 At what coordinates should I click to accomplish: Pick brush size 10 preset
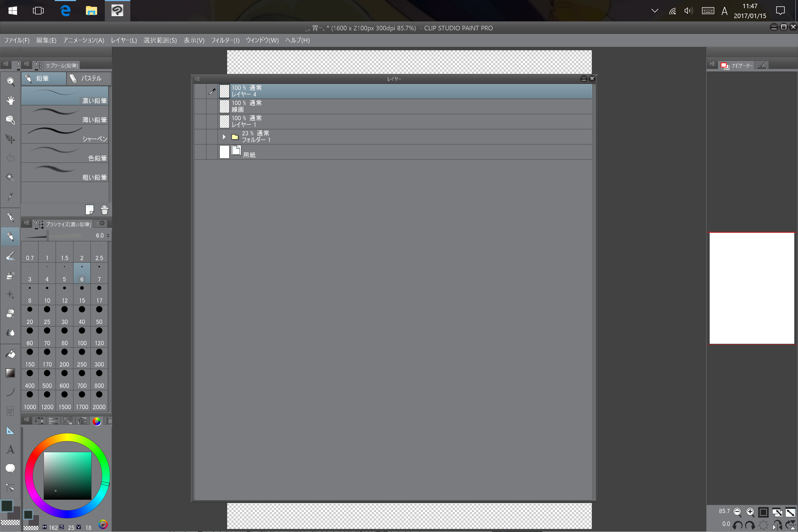pyautogui.click(x=47, y=294)
